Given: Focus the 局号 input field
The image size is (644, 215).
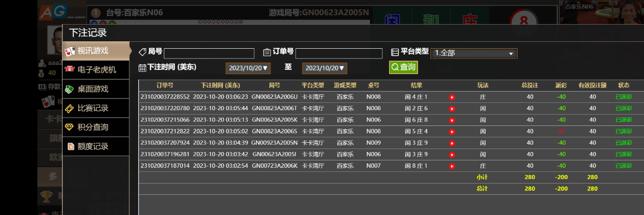Looking at the screenshot, I should tap(209, 54).
